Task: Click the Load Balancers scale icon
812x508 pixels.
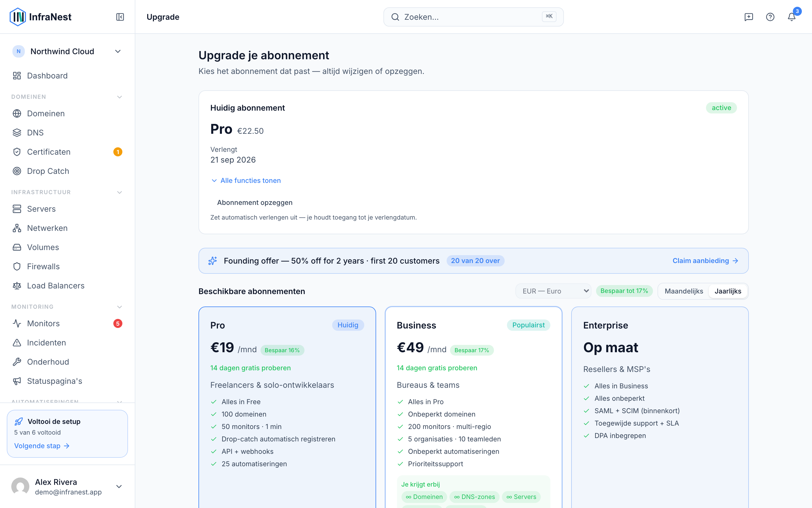Action: click(x=17, y=286)
